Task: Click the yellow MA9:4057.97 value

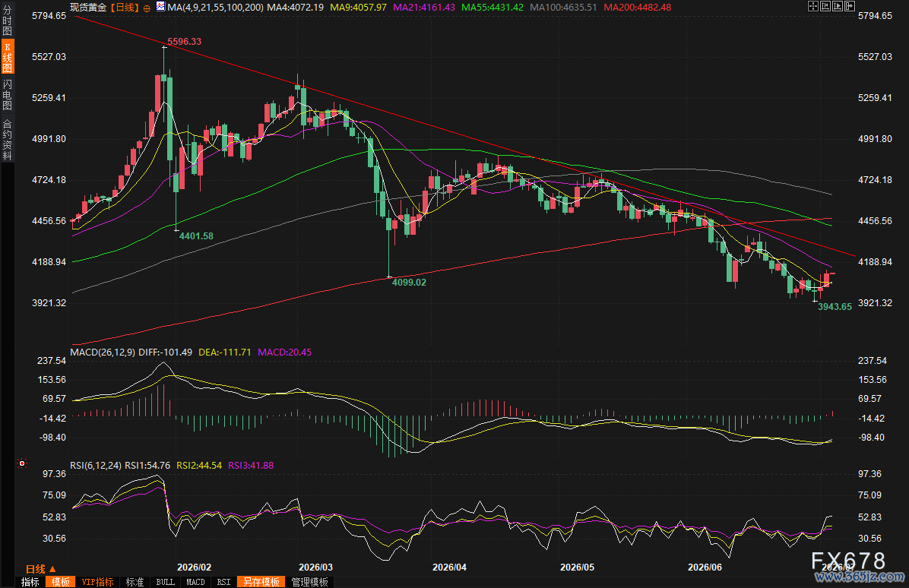Action: click(x=358, y=8)
